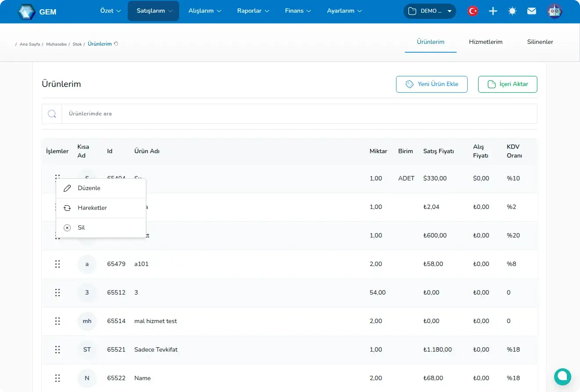The image size is (580, 392).
Task: Click the Turkish flag language icon
Action: pyautogui.click(x=473, y=11)
